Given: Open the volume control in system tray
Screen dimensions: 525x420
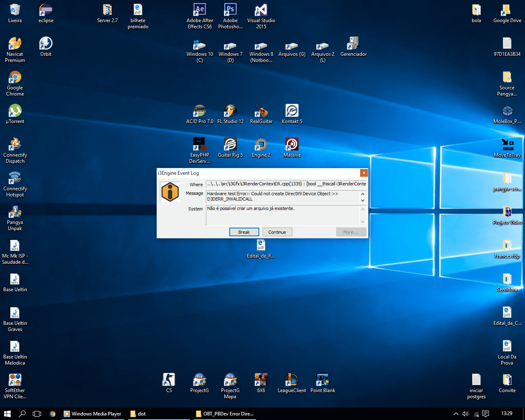Looking at the screenshot, I should pyautogui.click(x=466, y=413).
